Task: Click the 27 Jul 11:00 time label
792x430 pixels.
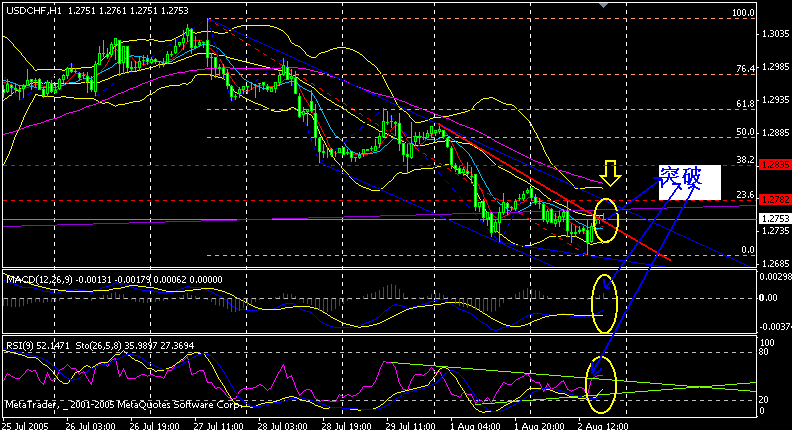Action: pos(219,425)
